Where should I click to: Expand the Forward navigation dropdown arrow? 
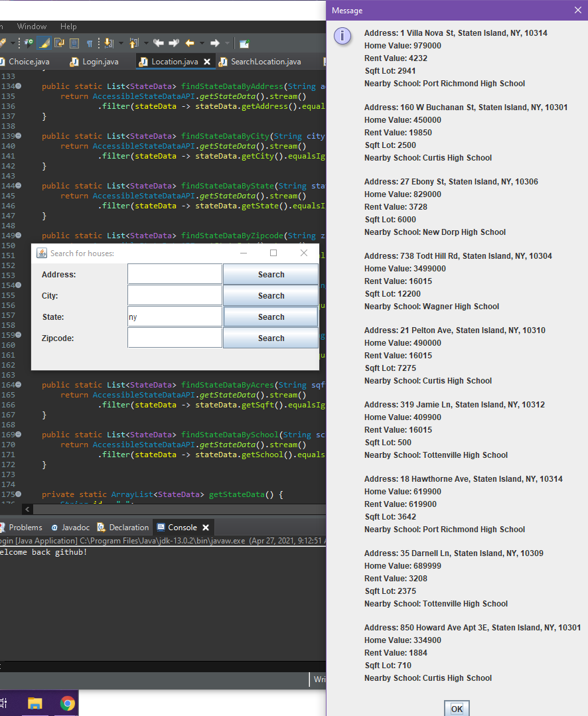point(226,42)
